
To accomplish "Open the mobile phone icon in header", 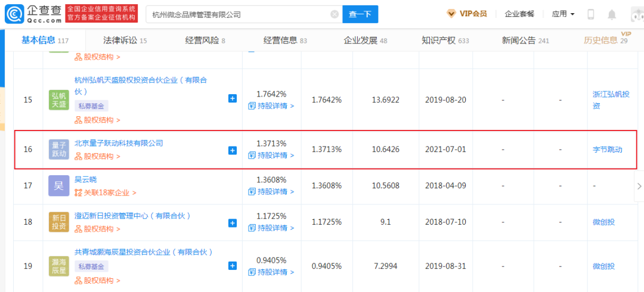I will coord(591,14).
